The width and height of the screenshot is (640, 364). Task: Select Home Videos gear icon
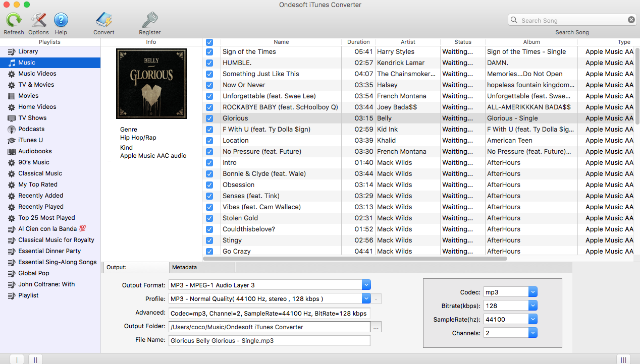tap(12, 107)
